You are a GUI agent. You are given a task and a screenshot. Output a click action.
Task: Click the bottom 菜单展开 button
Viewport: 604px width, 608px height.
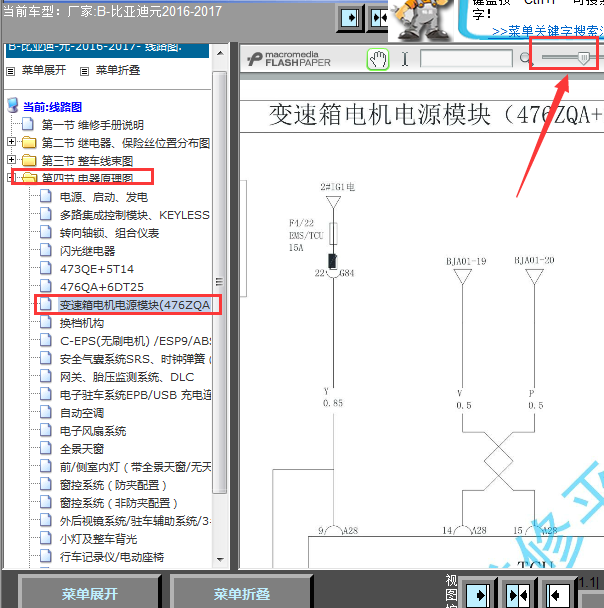click(x=90, y=594)
